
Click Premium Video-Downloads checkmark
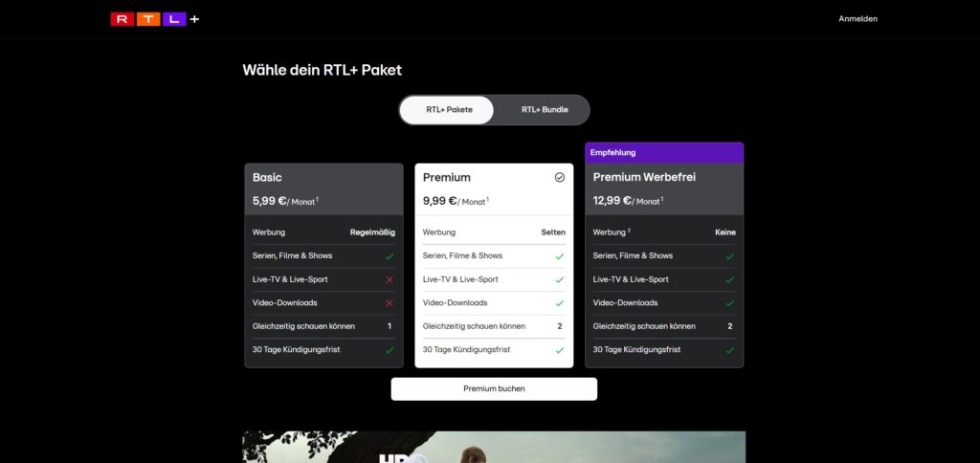coord(559,303)
